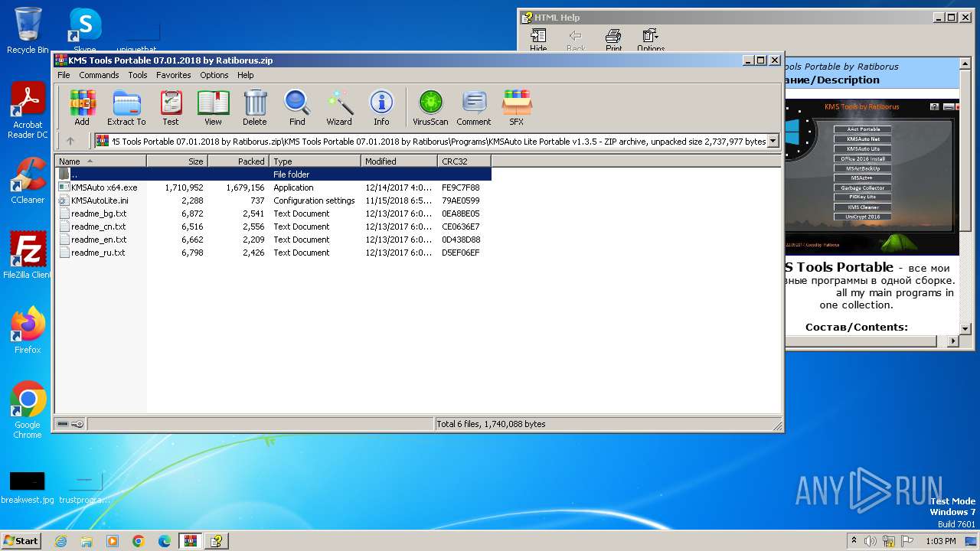Open the Options icon in HTML Help
Image resolution: width=980 pixels, height=551 pixels.
[651, 41]
